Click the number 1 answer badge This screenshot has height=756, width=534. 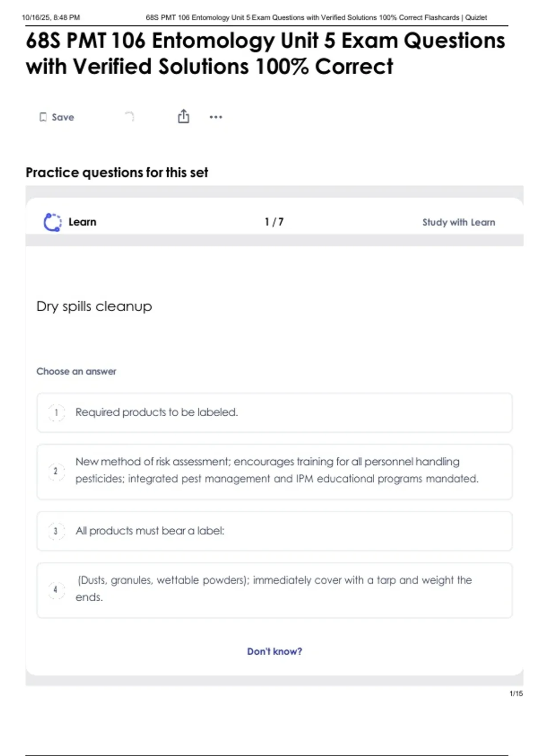pos(56,413)
